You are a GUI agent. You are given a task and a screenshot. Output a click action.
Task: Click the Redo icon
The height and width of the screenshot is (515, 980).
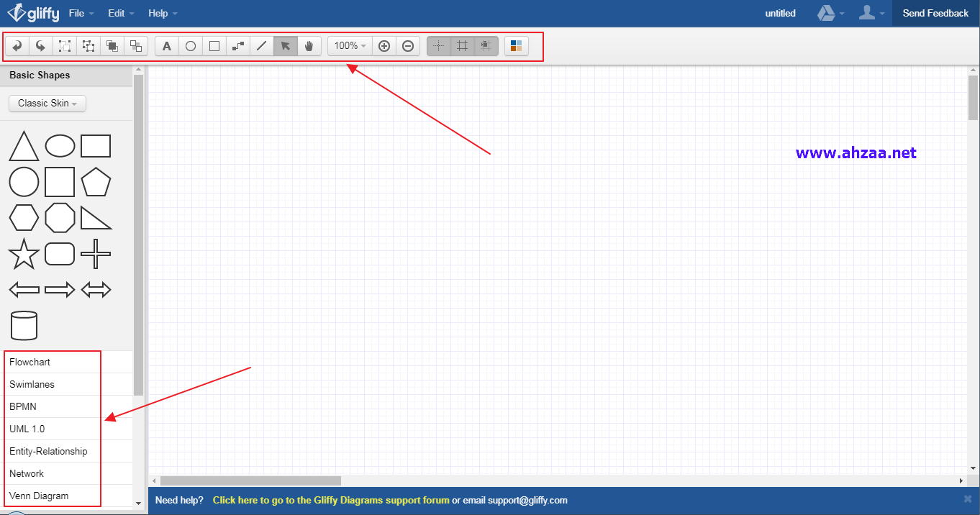pyautogui.click(x=41, y=45)
